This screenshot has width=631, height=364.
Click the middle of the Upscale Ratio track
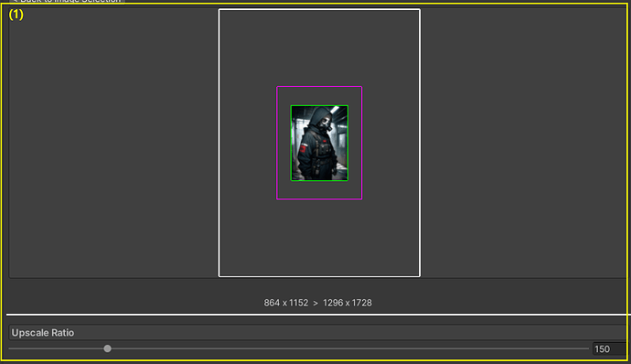coord(299,348)
